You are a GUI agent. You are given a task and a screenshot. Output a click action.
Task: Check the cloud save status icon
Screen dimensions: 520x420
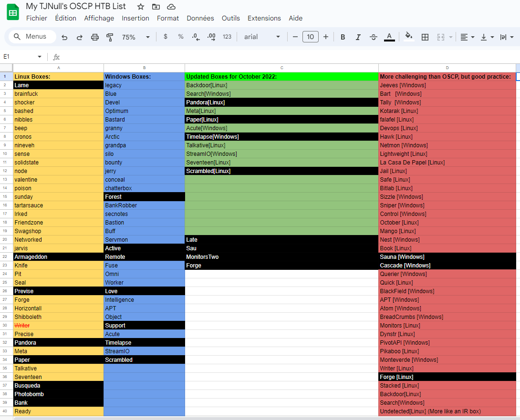coord(171,7)
